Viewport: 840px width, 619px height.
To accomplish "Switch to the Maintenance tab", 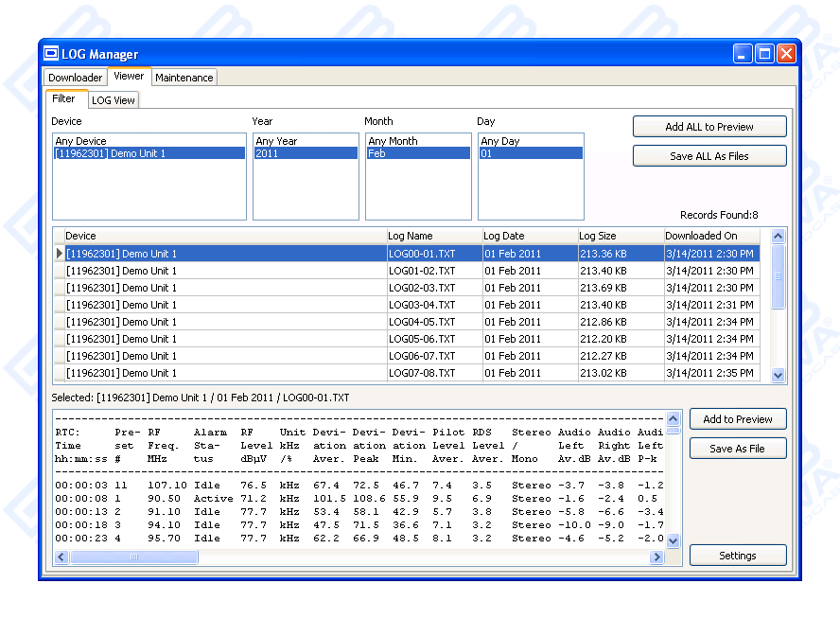I will [184, 78].
